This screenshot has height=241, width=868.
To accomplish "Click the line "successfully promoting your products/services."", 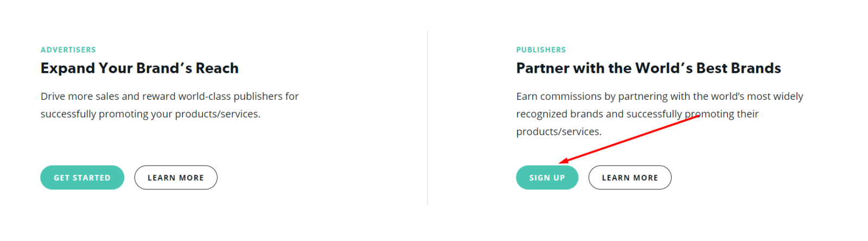I will (x=150, y=114).
